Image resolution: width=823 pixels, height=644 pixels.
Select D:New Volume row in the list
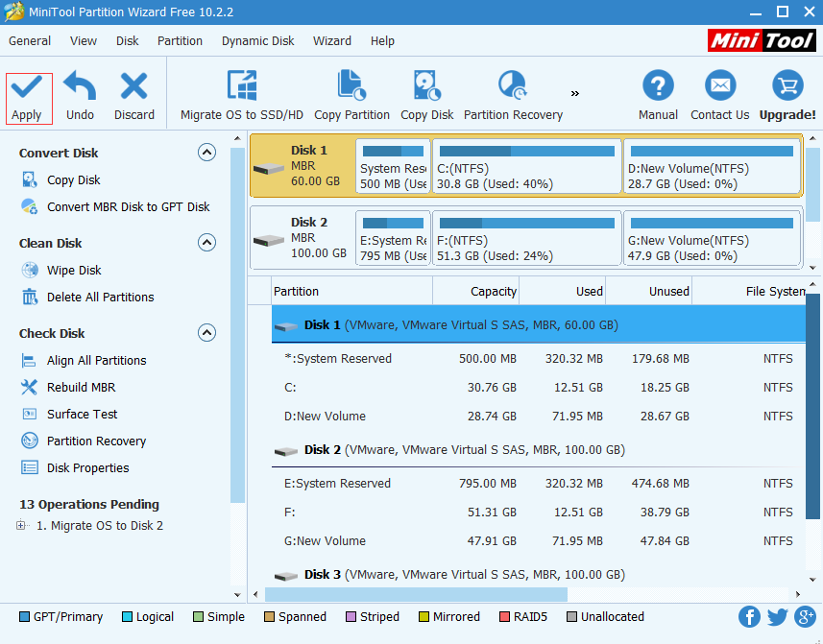coord(539,417)
